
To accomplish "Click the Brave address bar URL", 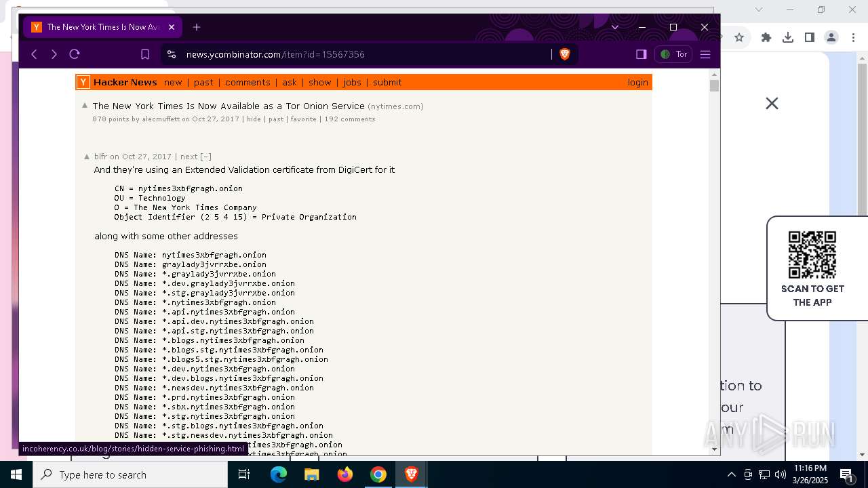I will [275, 54].
